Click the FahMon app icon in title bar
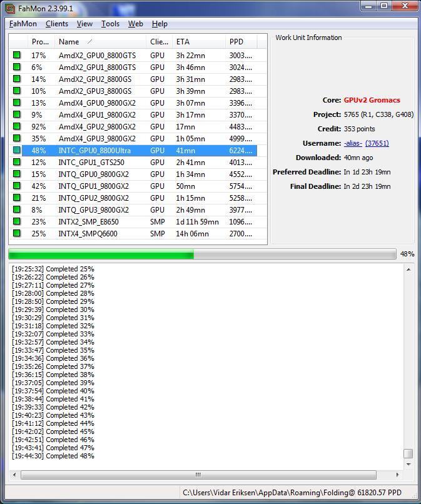 coord(10,8)
